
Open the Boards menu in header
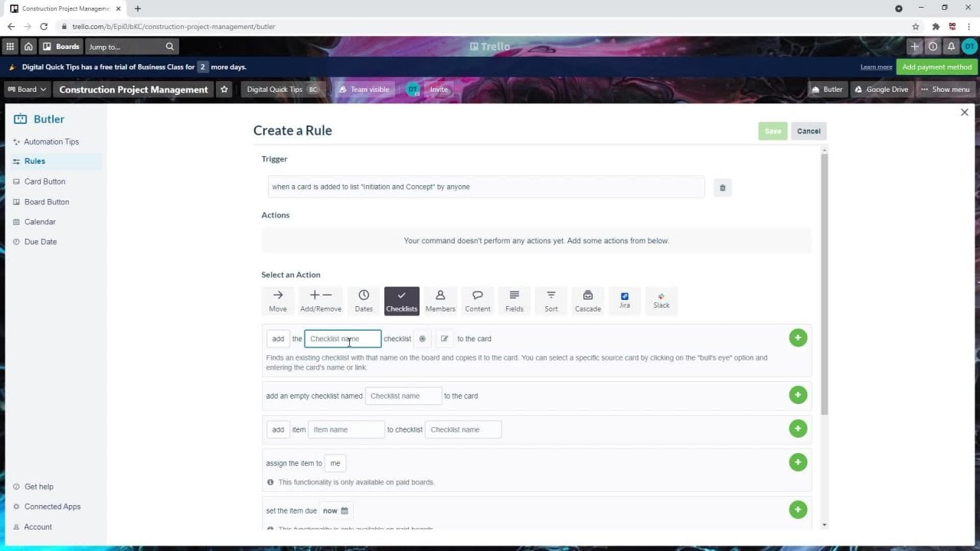click(x=61, y=47)
